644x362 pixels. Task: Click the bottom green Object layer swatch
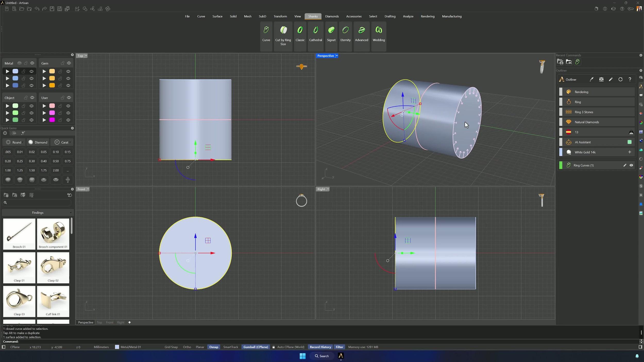15,120
